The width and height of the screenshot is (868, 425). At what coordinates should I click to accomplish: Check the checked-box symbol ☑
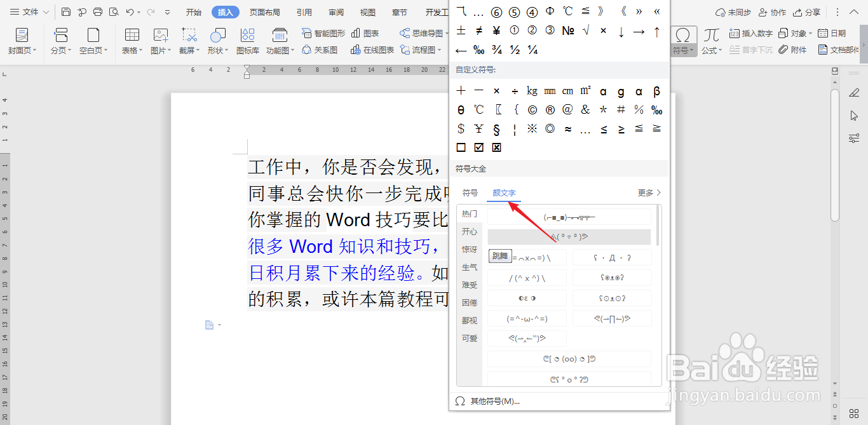[x=478, y=147]
